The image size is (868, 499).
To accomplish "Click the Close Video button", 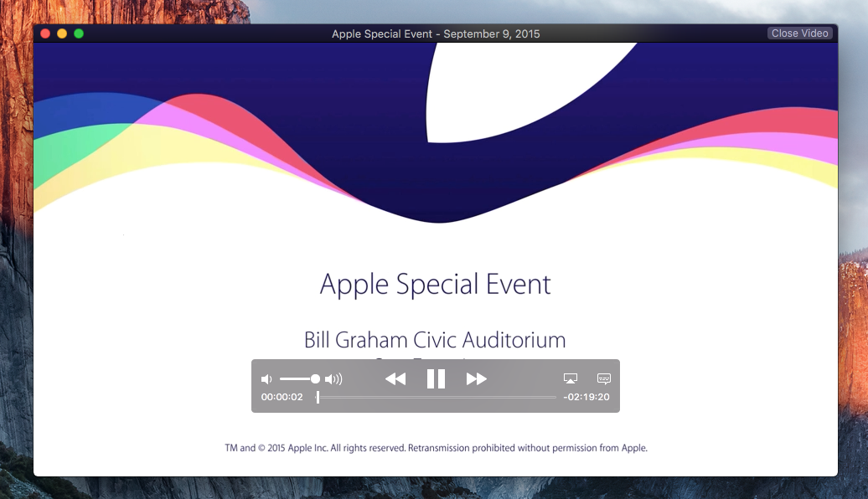I will click(799, 33).
